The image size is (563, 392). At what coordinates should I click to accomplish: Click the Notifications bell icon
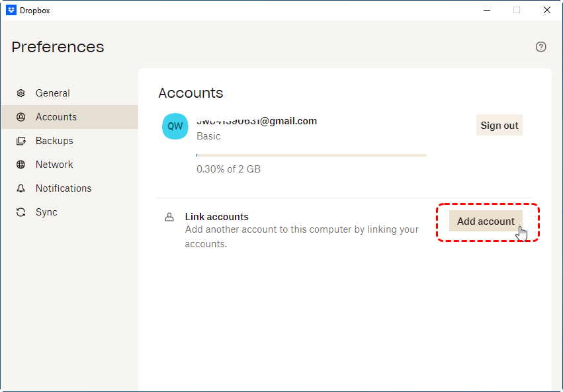click(21, 188)
